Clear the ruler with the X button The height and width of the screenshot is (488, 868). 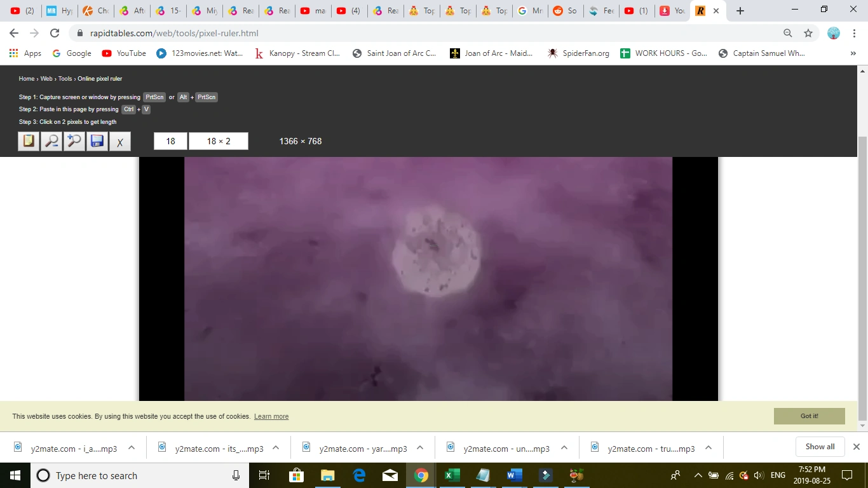point(120,141)
